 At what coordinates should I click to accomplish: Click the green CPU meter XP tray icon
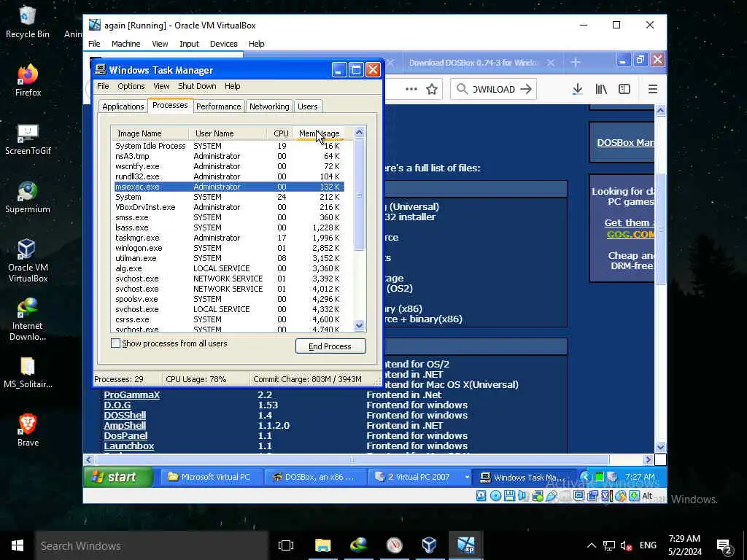[x=600, y=477]
